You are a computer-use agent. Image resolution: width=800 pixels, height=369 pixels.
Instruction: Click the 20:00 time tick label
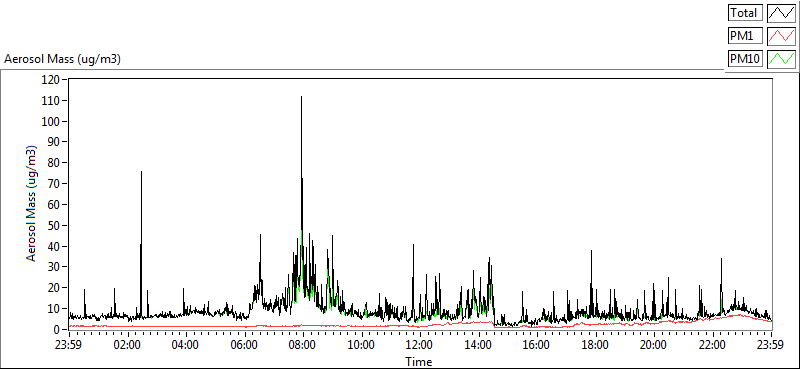(654, 344)
